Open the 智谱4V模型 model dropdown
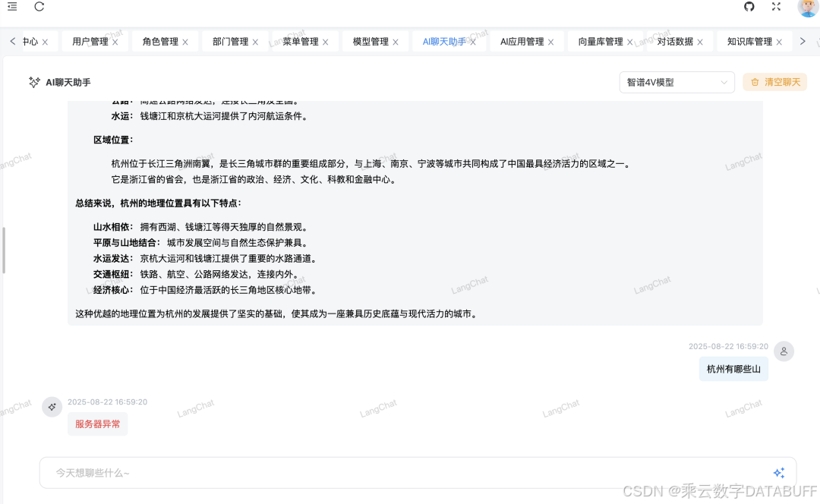Screen dimensions: 820x504 tap(676, 82)
